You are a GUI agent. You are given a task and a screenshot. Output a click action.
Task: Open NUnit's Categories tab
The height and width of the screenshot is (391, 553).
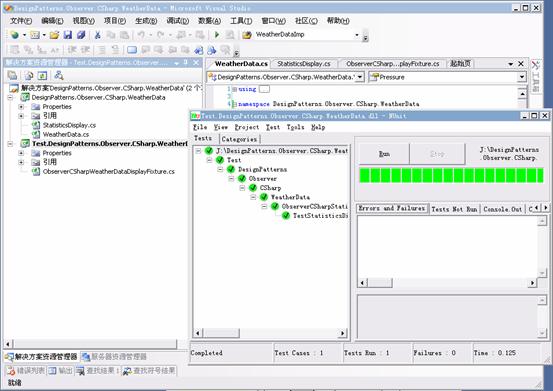coord(239,139)
